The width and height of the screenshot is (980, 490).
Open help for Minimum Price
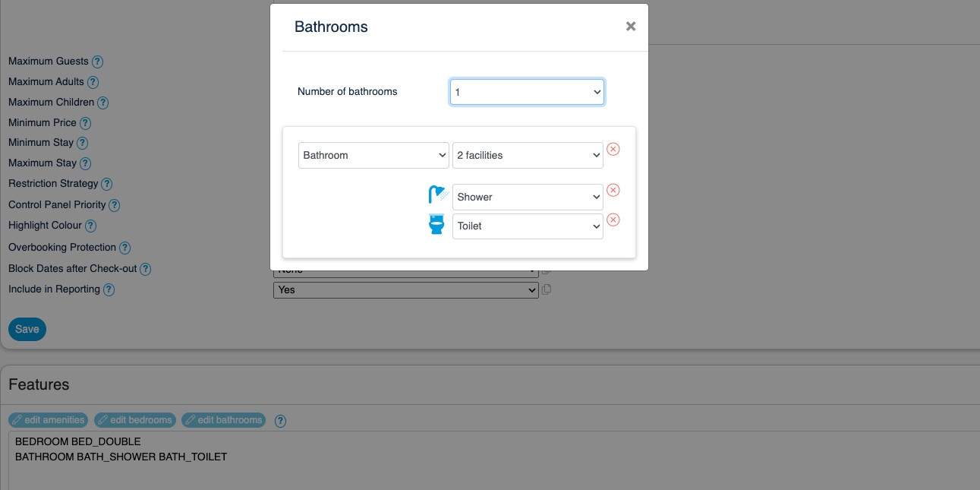click(85, 123)
